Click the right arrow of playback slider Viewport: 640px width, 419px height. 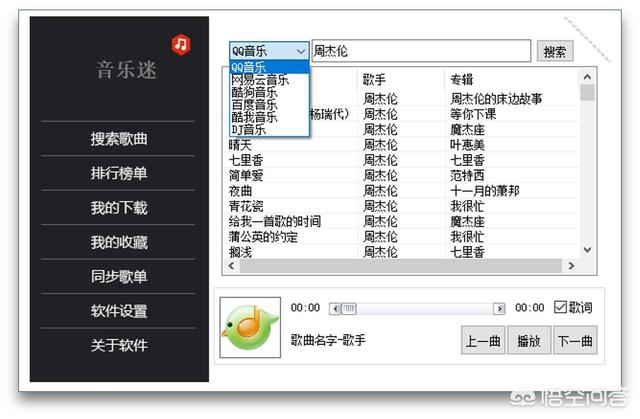pyautogui.click(x=499, y=308)
